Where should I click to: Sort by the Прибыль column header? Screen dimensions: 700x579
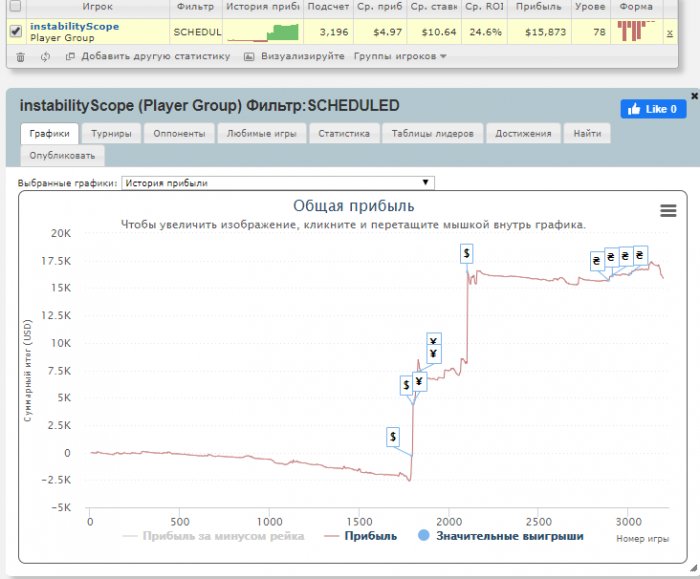pos(538,6)
